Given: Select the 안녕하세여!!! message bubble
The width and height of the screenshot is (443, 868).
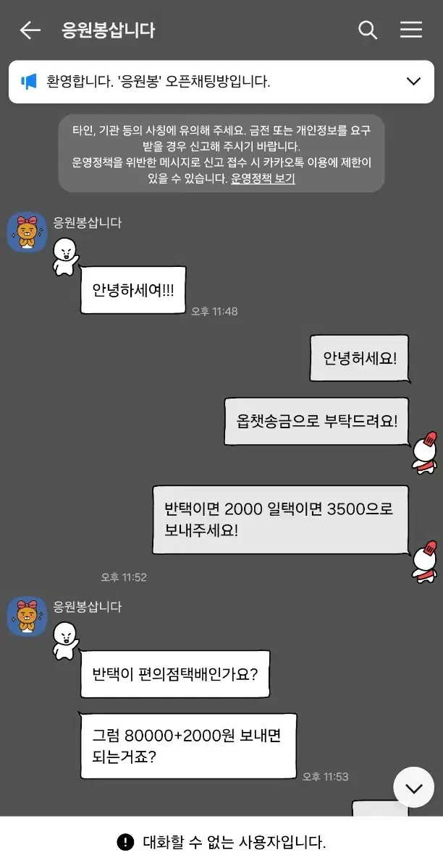Looking at the screenshot, I should point(133,290).
